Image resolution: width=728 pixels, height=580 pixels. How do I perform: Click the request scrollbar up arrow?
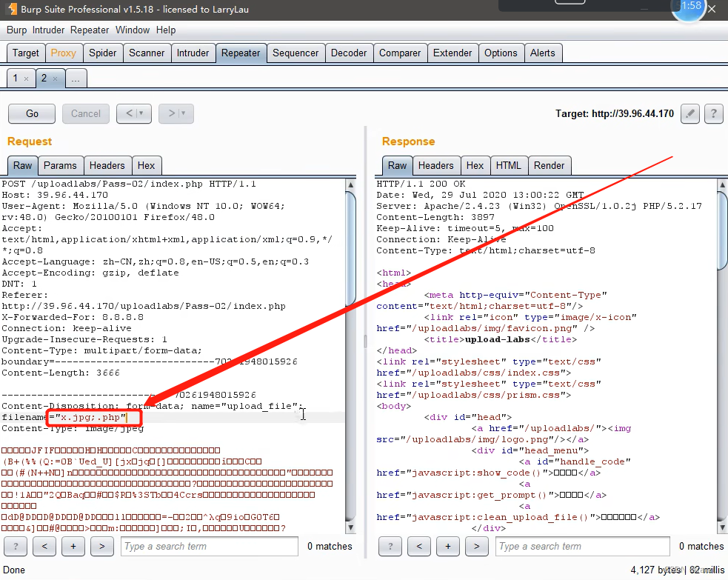tap(351, 185)
